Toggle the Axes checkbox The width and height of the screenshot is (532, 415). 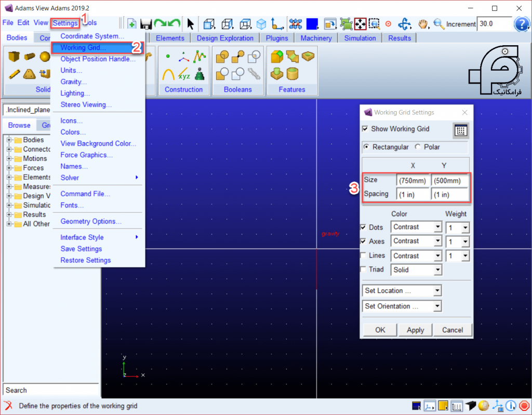pyautogui.click(x=363, y=242)
